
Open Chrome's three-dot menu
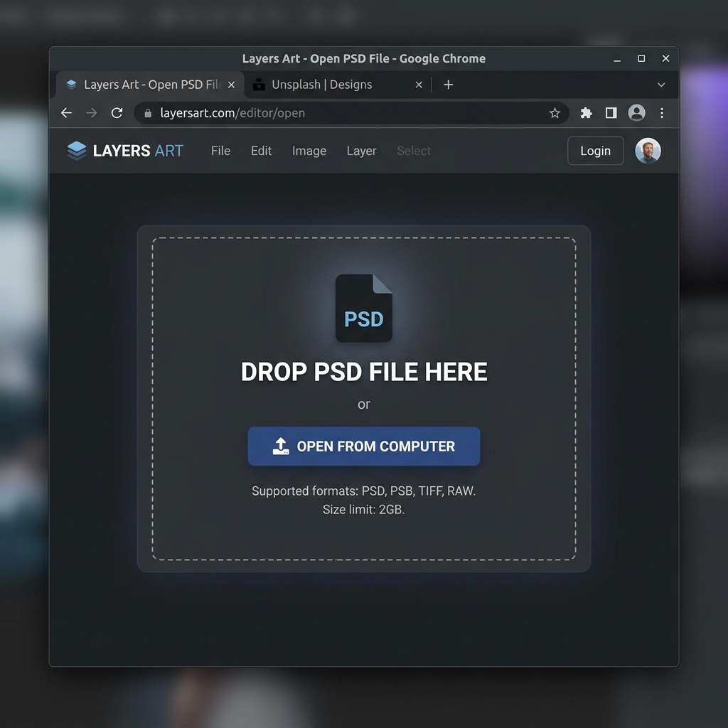tap(662, 113)
